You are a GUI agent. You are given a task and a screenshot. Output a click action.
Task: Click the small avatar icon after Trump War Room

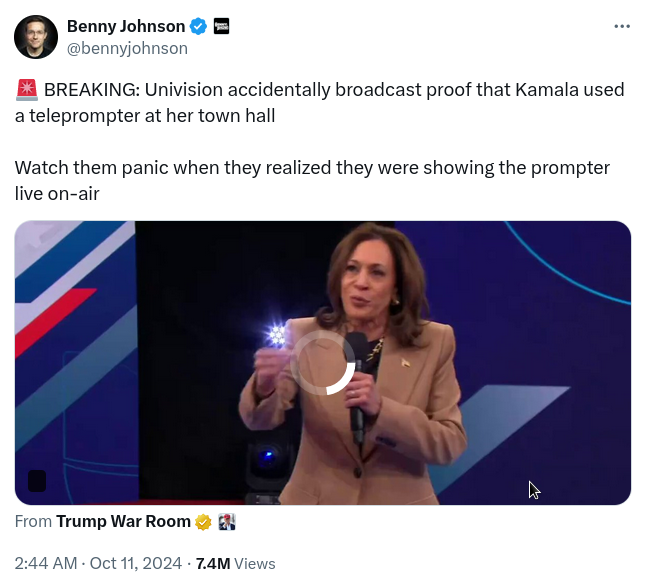point(226,522)
